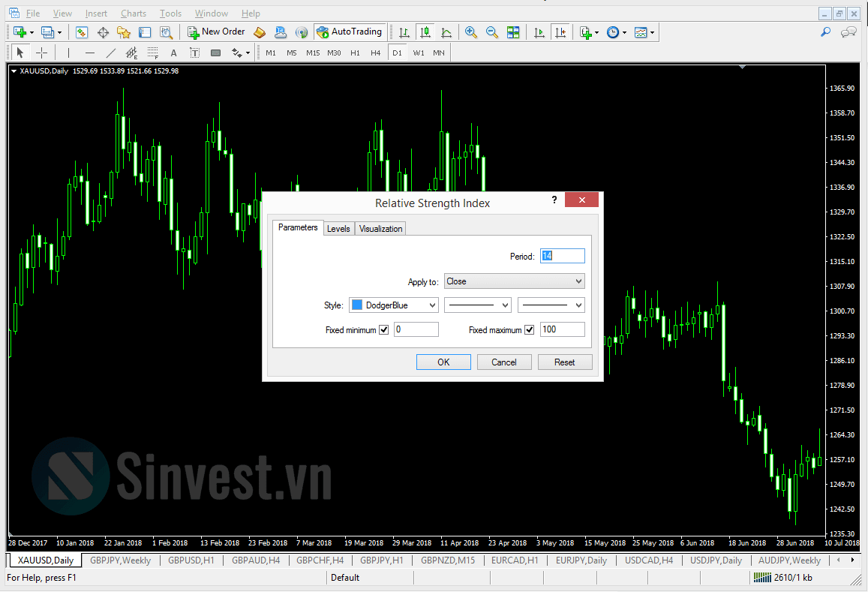Screen dimensions: 868x592
Task: Uncheck the Fixed maximum checkbox
Action: (x=529, y=330)
